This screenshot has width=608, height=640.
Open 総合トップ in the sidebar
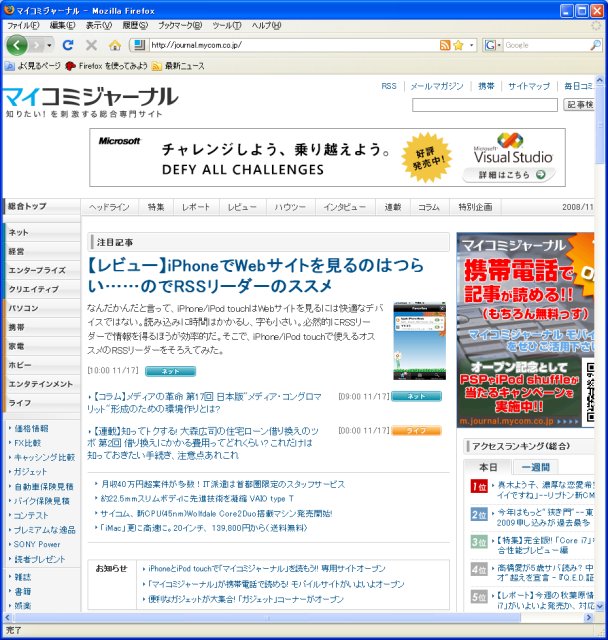[x=41, y=206]
